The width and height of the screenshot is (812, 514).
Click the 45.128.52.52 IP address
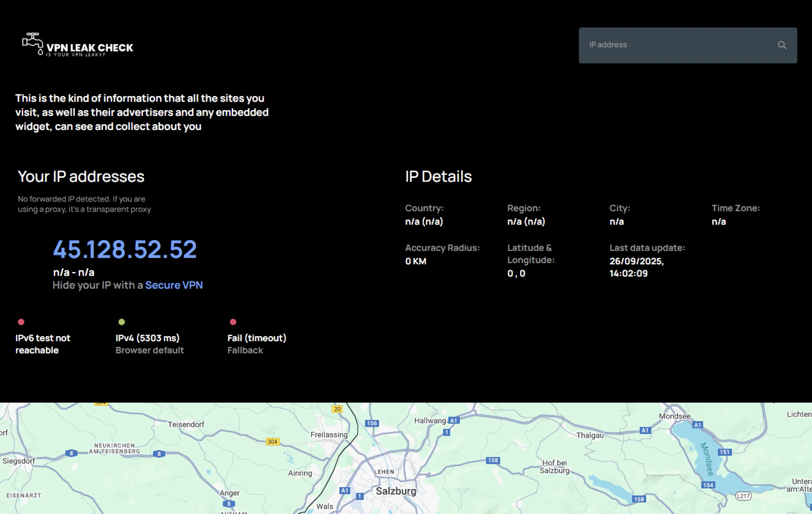(125, 250)
